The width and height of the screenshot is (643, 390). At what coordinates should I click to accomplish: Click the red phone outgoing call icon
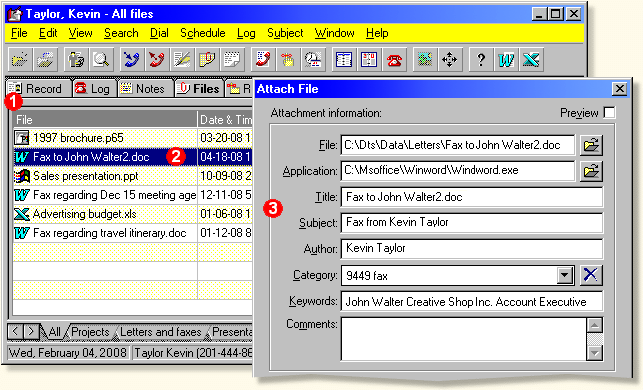pyautogui.click(x=157, y=60)
